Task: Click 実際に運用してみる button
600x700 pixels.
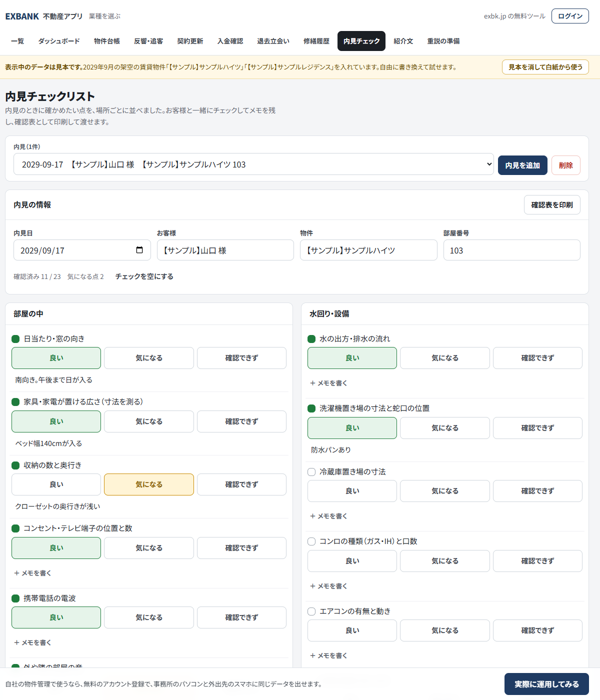Action: click(546, 684)
